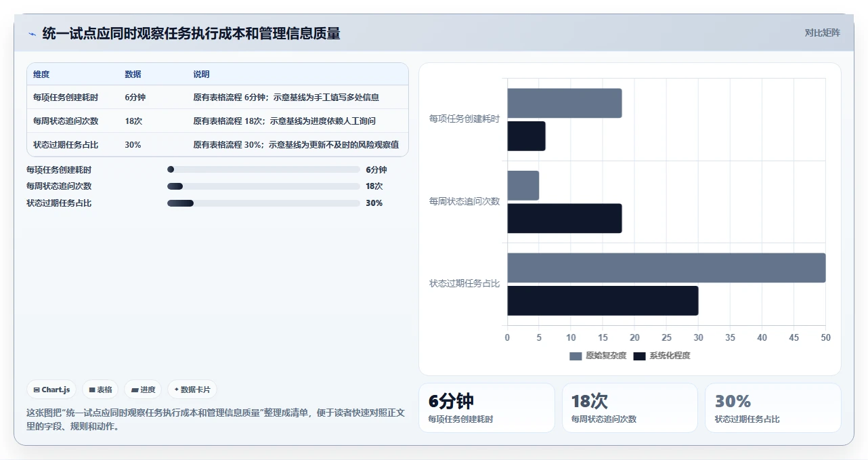
Task: Select the Chart.js tag chip
Action: pyautogui.click(x=52, y=390)
